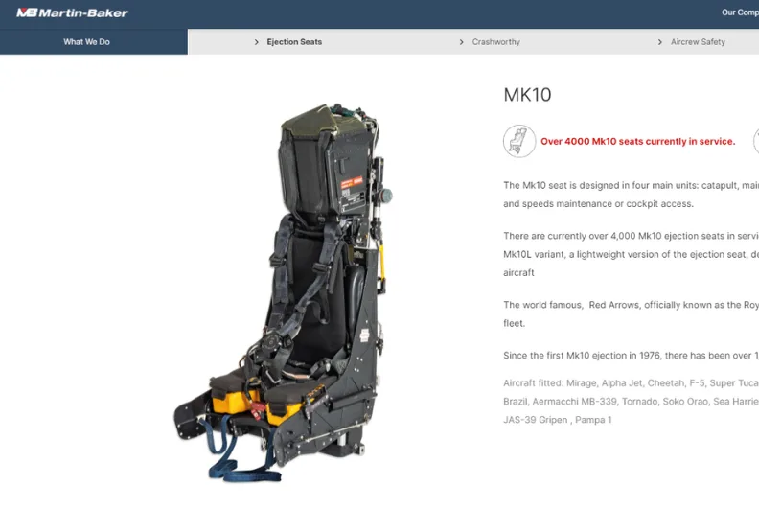
Task: Click 'The Mk10 seat is designed' line
Action: point(631,185)
